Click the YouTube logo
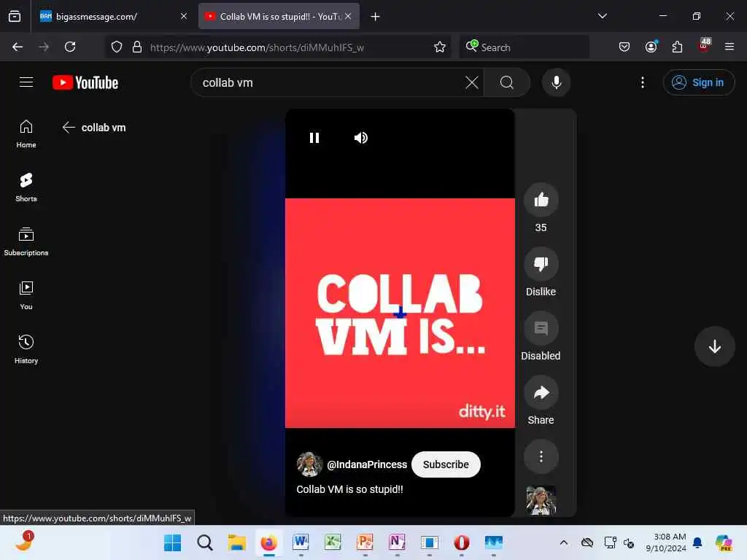Image resolution: width=747 pixels, height=560 pixels. [x=85, y=82]
